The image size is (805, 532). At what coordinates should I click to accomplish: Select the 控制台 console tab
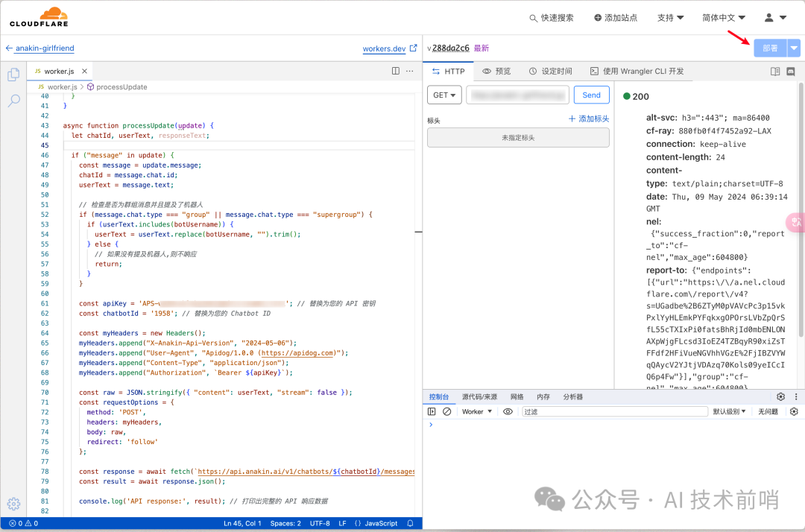(x=439, y=396)
